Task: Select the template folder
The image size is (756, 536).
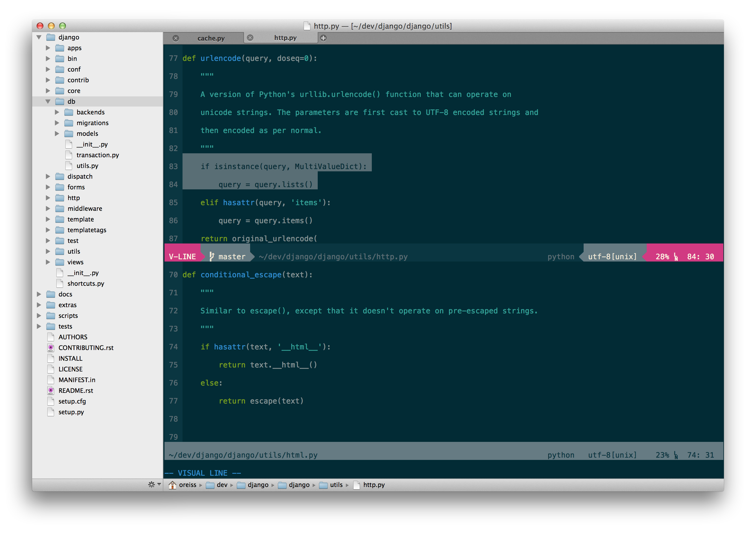Action: (x=81, y=220)
